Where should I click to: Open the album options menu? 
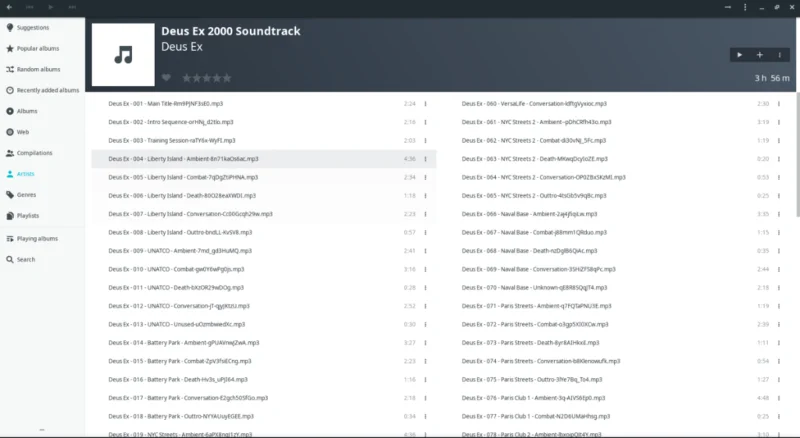pos(780,55)
